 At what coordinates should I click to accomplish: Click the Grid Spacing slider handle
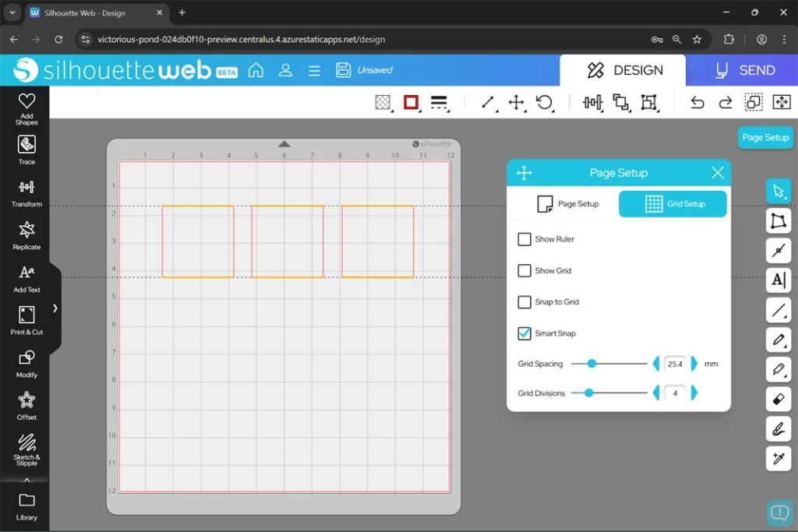click(x=591, y=364)
